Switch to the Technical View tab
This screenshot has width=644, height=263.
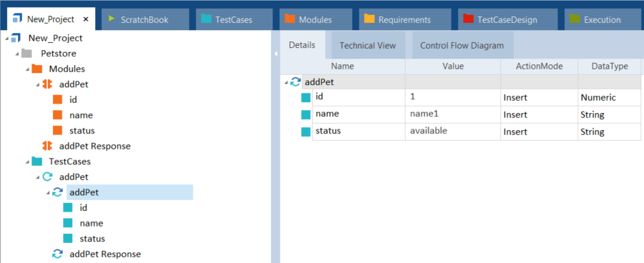click(x=368, y=46)
